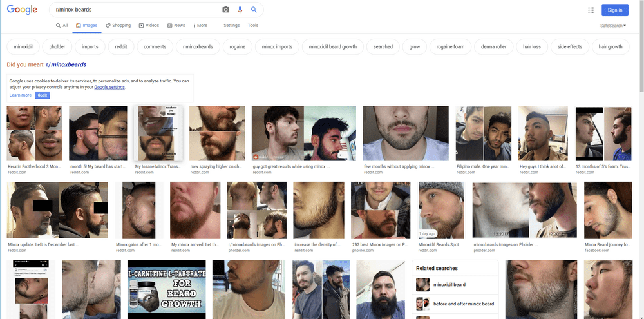The image size is (644, 319).
Task: Open increase the density of... image
Action: [x=319, y=211]
